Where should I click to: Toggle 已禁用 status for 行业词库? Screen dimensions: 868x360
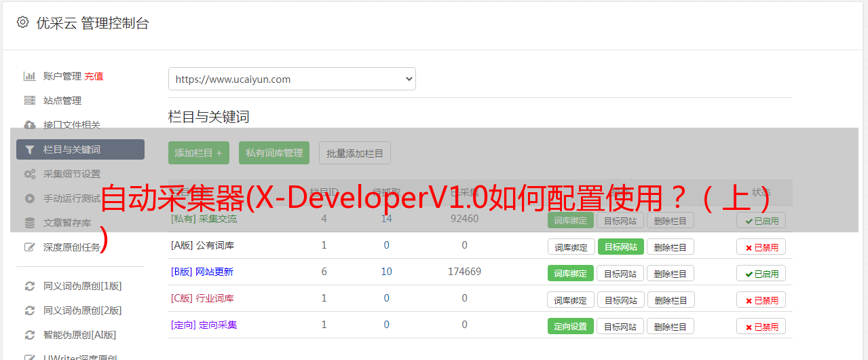(x=761, y=300)
